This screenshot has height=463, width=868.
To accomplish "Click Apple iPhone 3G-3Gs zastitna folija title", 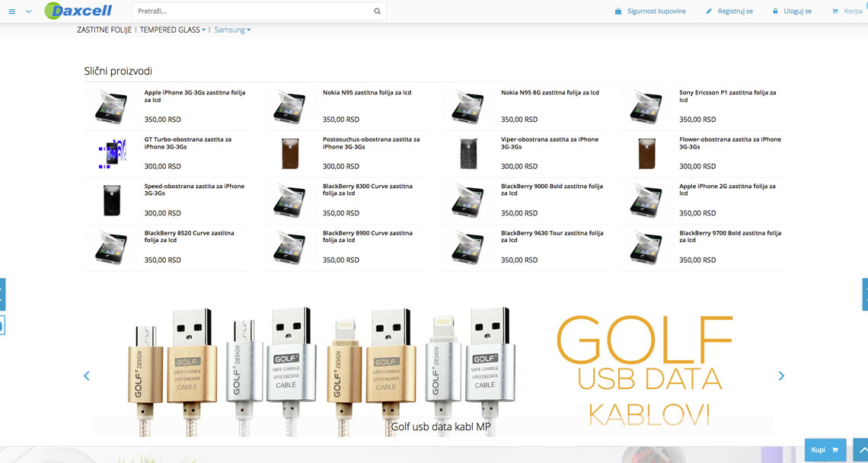I will tap(195, 97).
